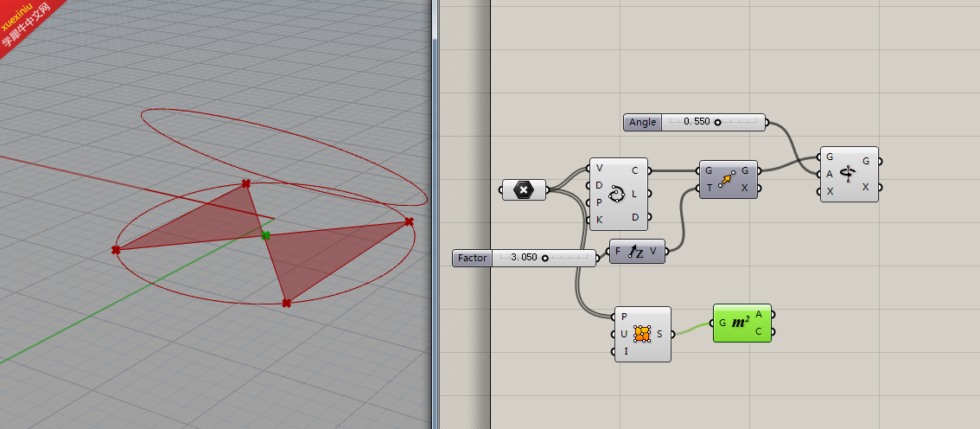
Task: Click the A input of Rotate component
Action: click(830, 174)
